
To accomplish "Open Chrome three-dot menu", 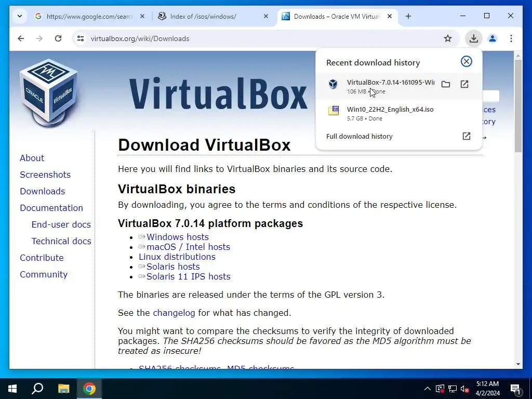I will pos(511,38).
